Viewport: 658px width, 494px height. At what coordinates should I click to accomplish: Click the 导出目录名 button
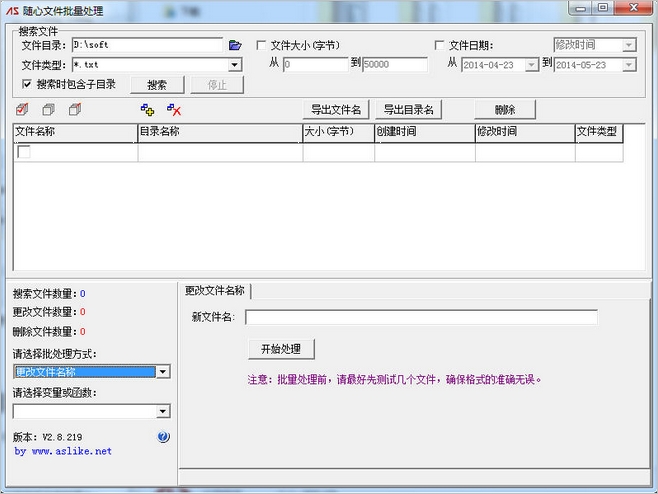pos(409,110)
